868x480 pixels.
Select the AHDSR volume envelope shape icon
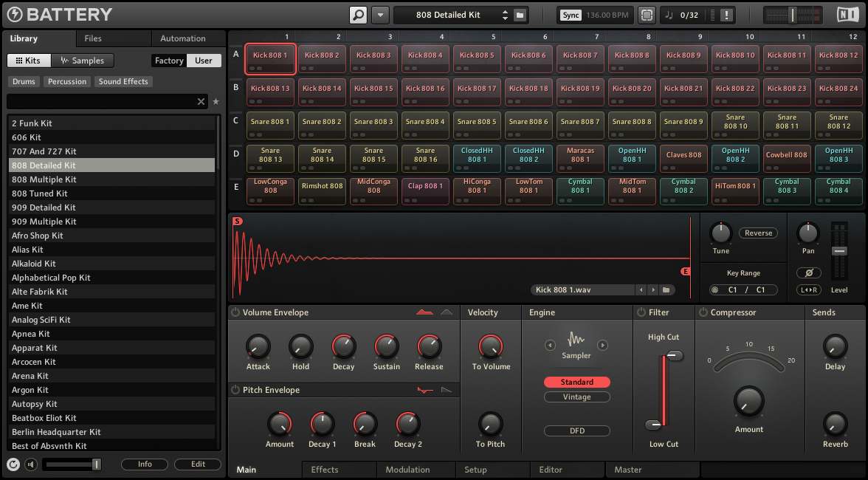(x=424, y=312)
